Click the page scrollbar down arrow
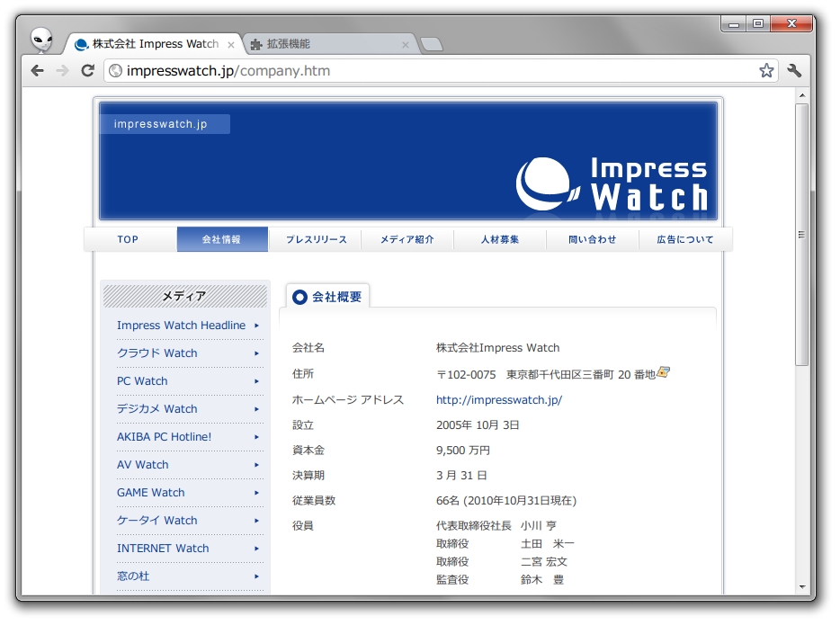Viewport: 840px width, 625px height. 802,586
